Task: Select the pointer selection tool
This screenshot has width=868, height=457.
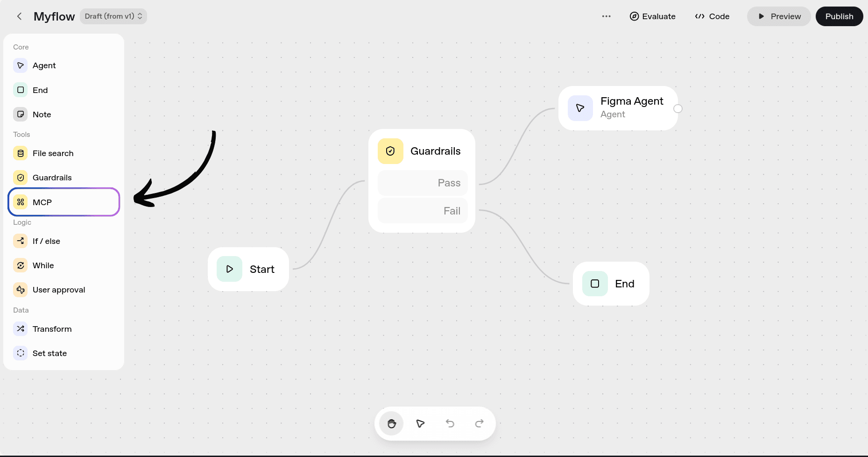Action: 420,423
